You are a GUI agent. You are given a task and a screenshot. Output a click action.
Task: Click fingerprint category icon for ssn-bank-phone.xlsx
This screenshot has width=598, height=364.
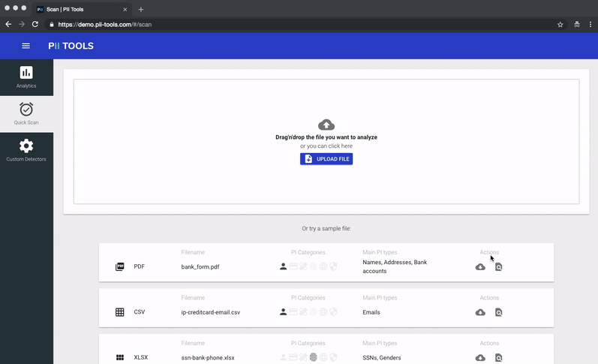tap(313, 357)
